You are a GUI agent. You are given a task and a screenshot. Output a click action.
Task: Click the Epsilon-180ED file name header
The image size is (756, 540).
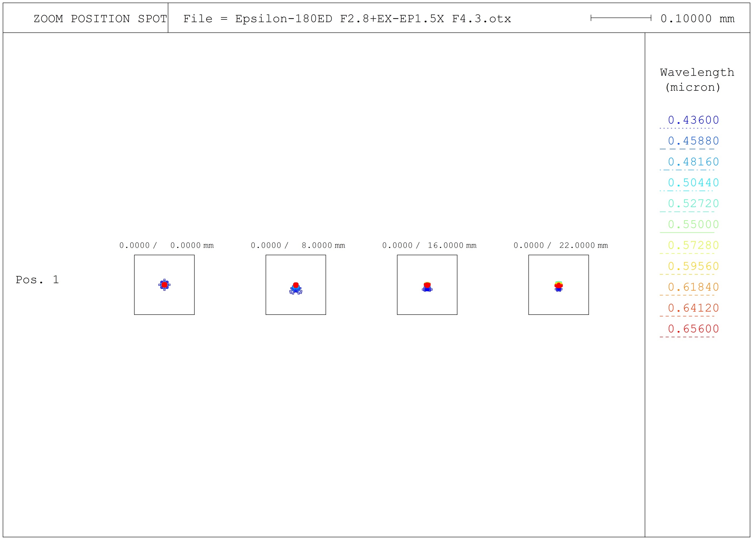click(x=347, y=19)
